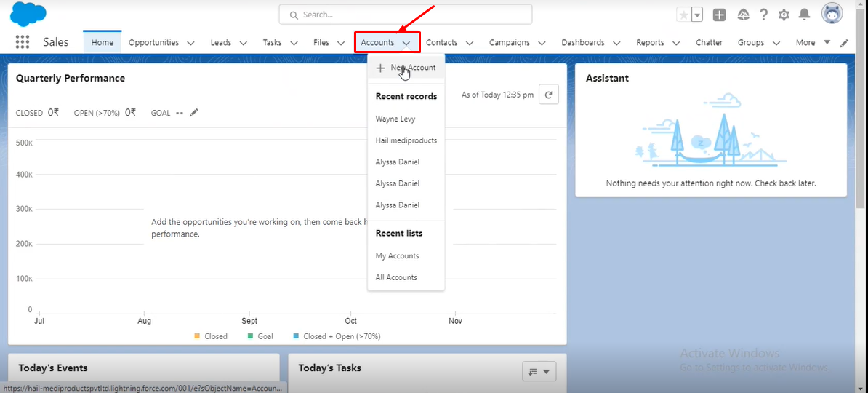Expand the Dashboards tab chevron
Image resolution: width=868 pixels, height=393 pixels.
click(616, 43)
